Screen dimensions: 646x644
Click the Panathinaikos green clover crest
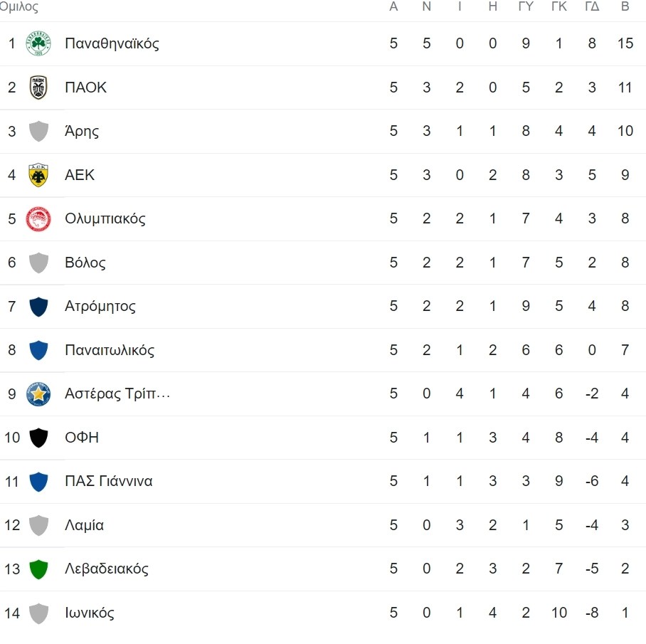coord(38,43)
